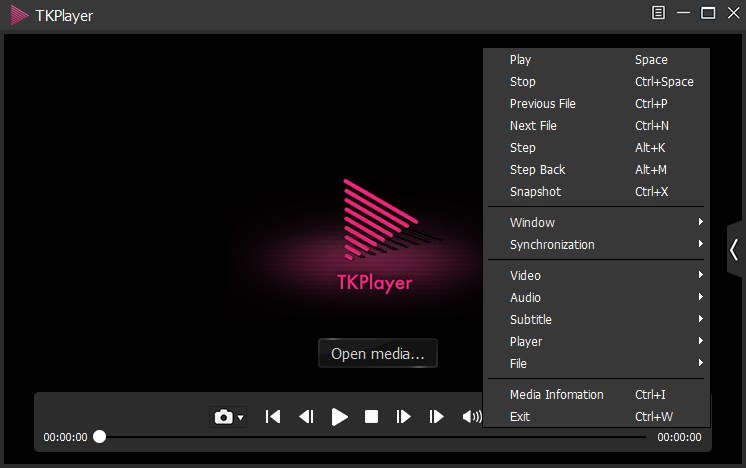The height and width of the screenshot is (468, 746).
Task: Step back one frame using toolbar button
Action: pos(306,417)
